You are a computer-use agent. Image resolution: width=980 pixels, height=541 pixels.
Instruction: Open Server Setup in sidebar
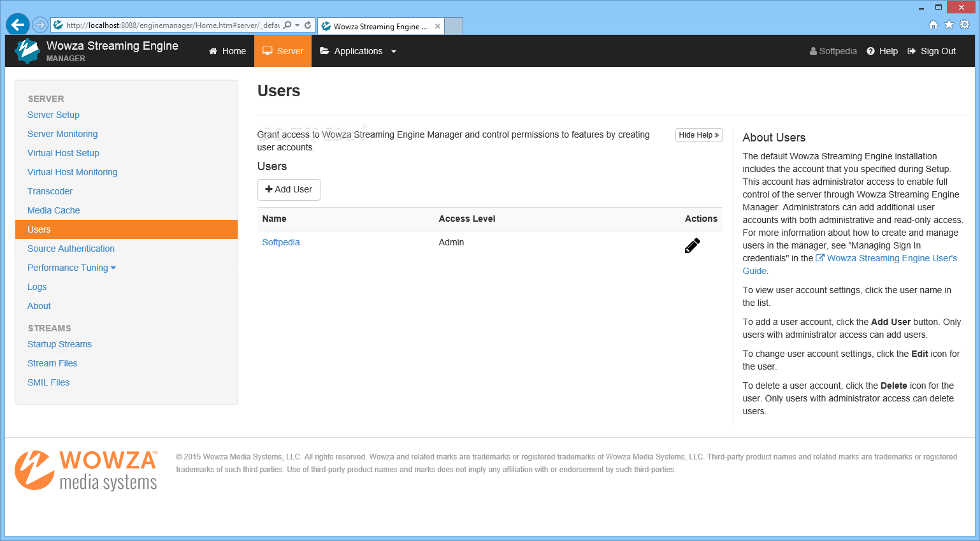54,115
